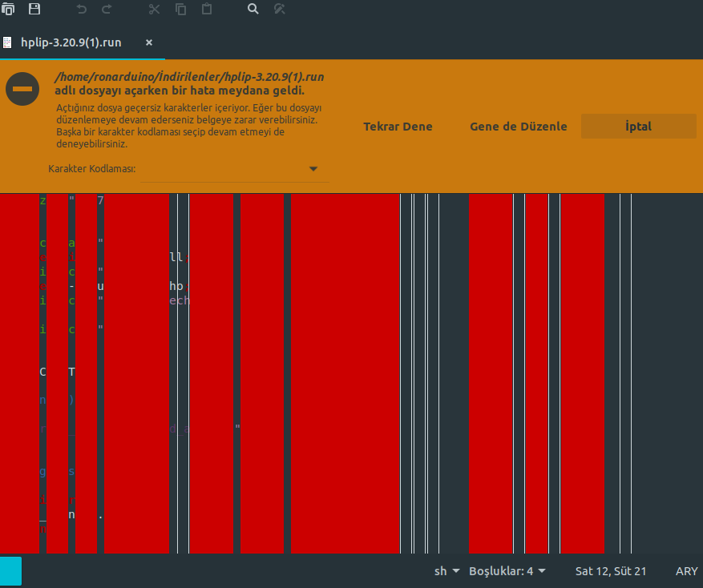Click the undo arrow icon
Viewport: 703px width, 588px height.
[81, 9]
